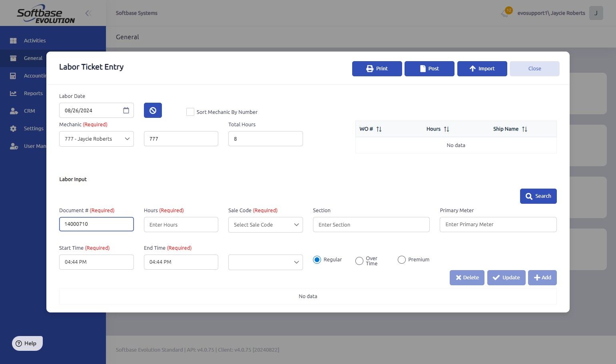Expand the Mechanic dropdown
Screen dimensions: 616x364
pos(96,139)
